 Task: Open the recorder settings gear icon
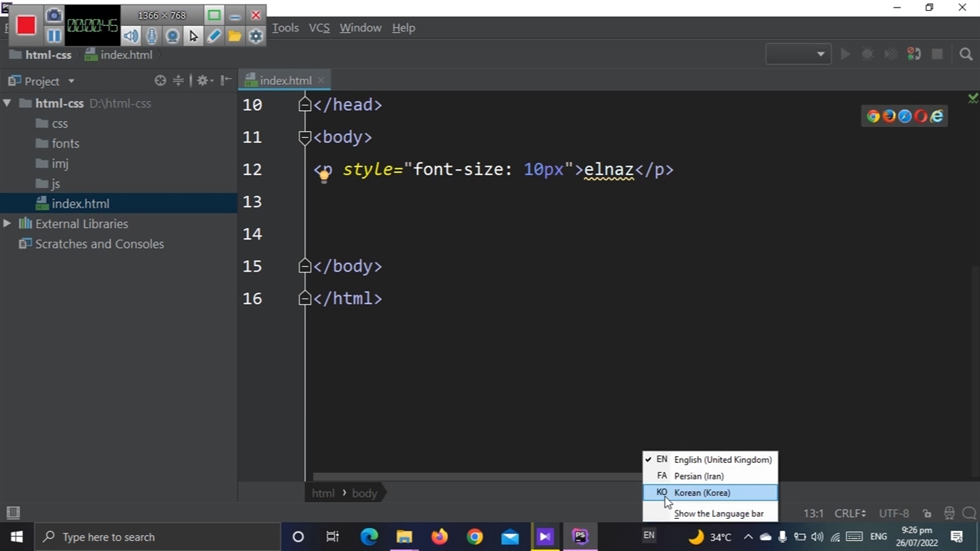click(256, 36)
